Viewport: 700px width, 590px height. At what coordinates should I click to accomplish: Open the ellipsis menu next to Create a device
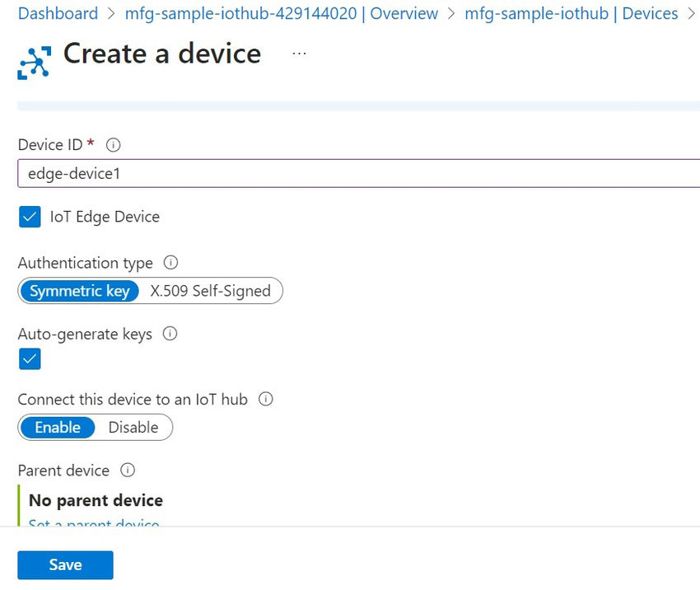point(299,52)
